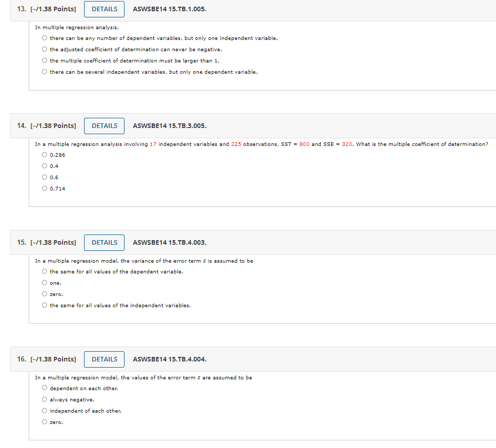
Task: Select 'adjusted coefficient can never be negative' option
Action: click(44, 49)
